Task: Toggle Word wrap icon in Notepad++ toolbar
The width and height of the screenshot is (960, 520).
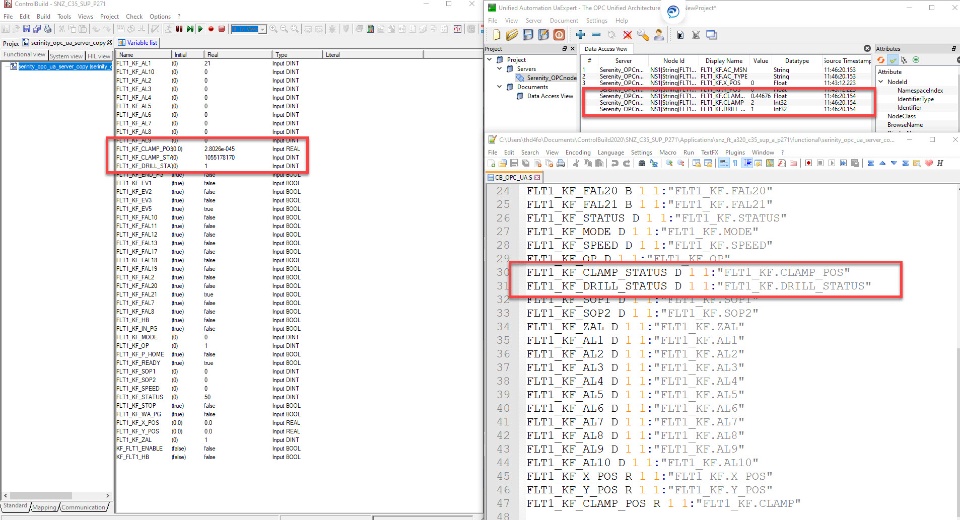Action: click(x=724, y=163)
